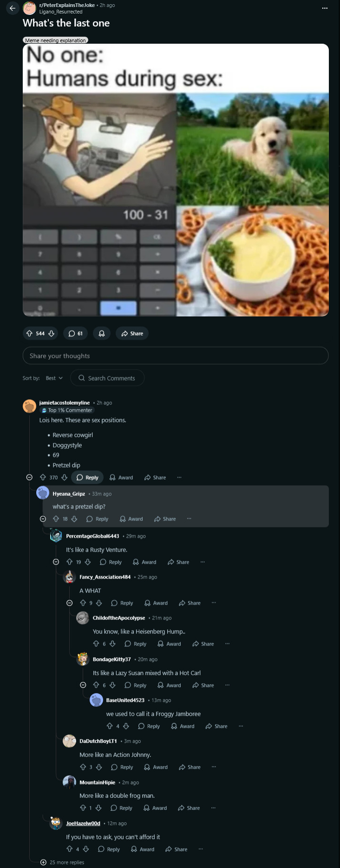The image size is (340, 868).
Task: Open more options on JoeHazelw00d's comment
Action: [201, 849]
